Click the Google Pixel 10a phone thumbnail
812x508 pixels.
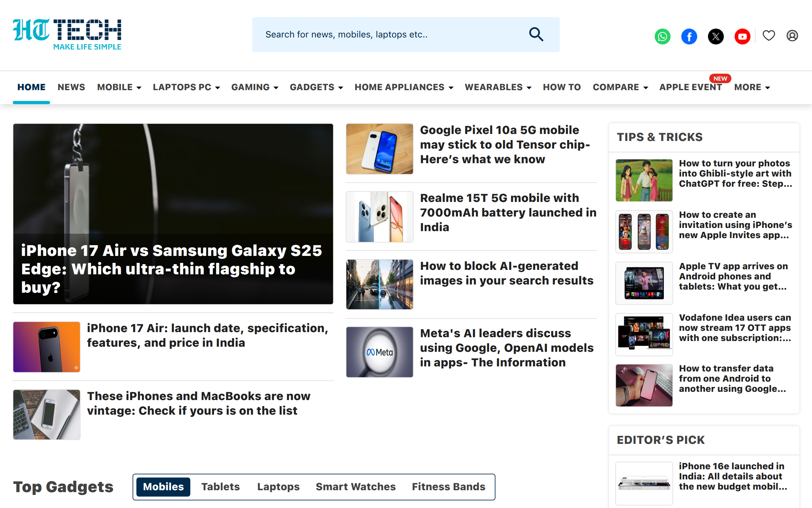(x=379, y=149)
